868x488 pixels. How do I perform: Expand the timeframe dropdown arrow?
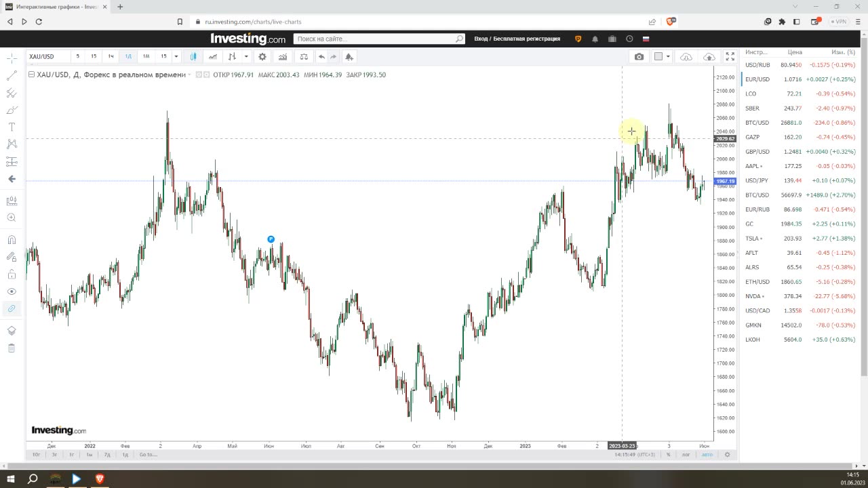click(176, 56)
